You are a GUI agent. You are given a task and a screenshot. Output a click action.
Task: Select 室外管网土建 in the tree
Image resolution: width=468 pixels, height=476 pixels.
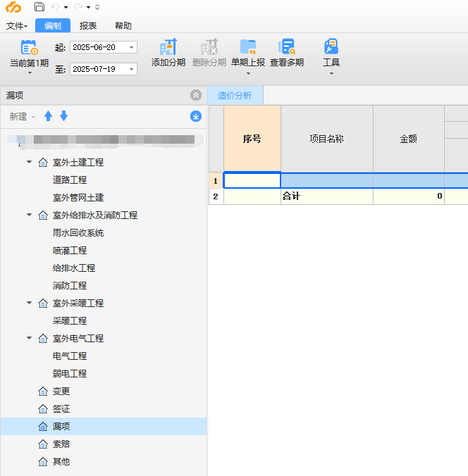point(78,198)
